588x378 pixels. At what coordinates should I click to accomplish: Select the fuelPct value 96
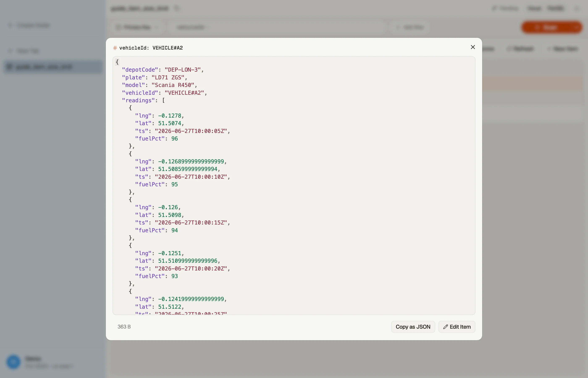pos(175,139)
